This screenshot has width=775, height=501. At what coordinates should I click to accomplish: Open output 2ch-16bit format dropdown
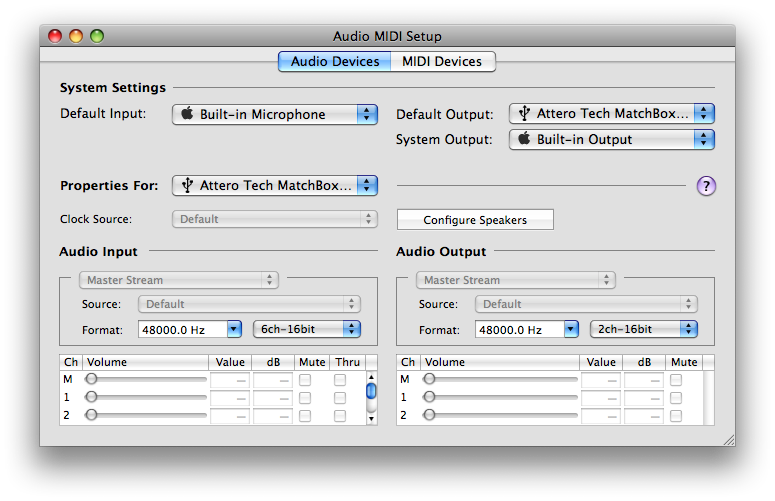[644, 329]
